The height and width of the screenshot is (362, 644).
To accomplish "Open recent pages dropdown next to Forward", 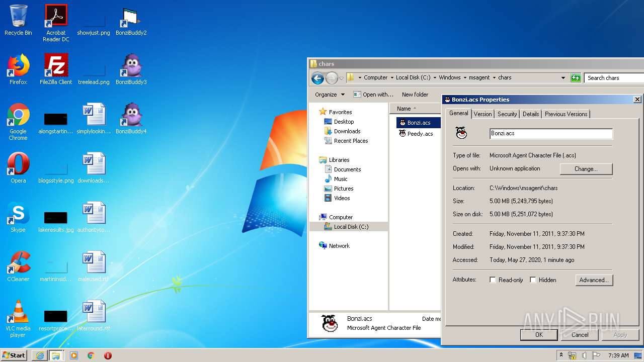I will click(341, 78).
